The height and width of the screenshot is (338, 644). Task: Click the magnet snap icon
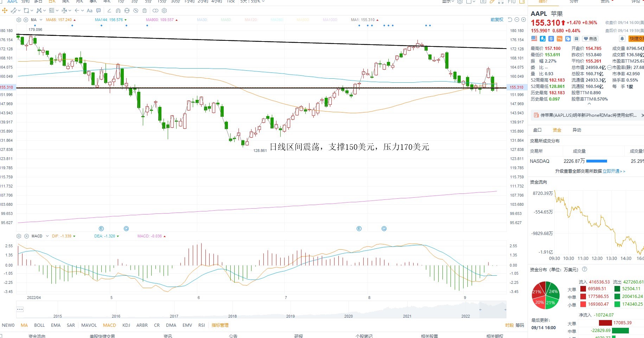[118, 11]
